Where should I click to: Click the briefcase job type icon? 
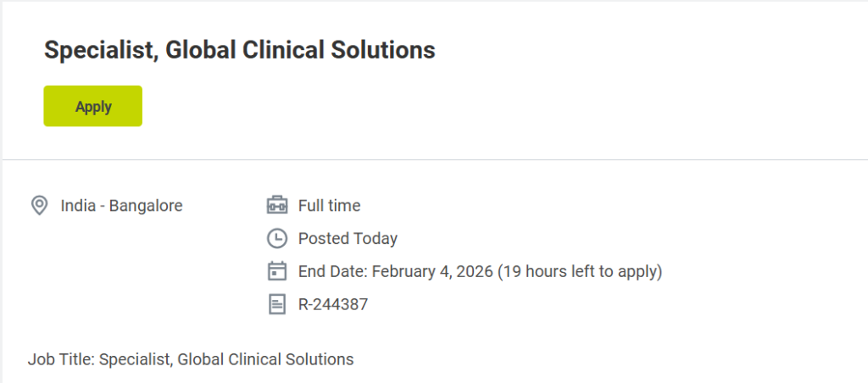click(x=277, y=205)
